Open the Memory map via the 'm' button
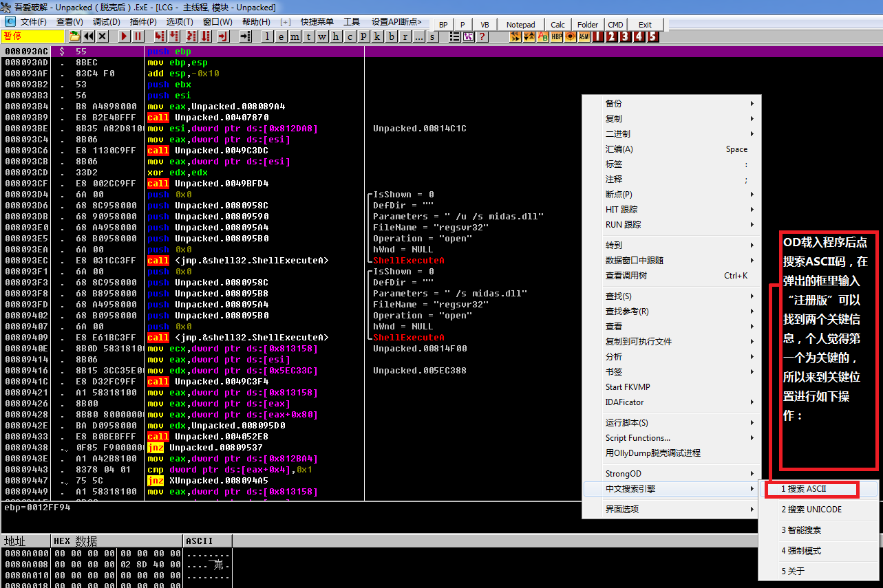The image size is (883, 588). pyautogui.click(x=295, y=36)
